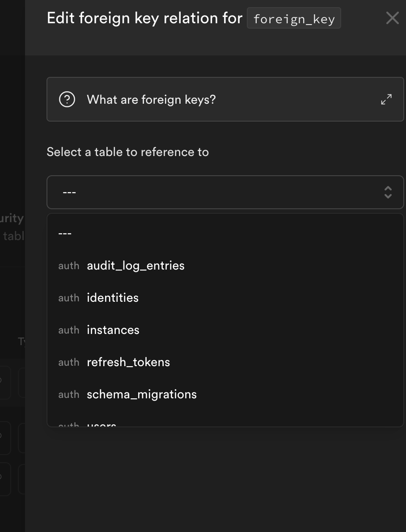Click the dimmed background overlay at left
The image size is (406, 532).
click(x=12, y=134)
